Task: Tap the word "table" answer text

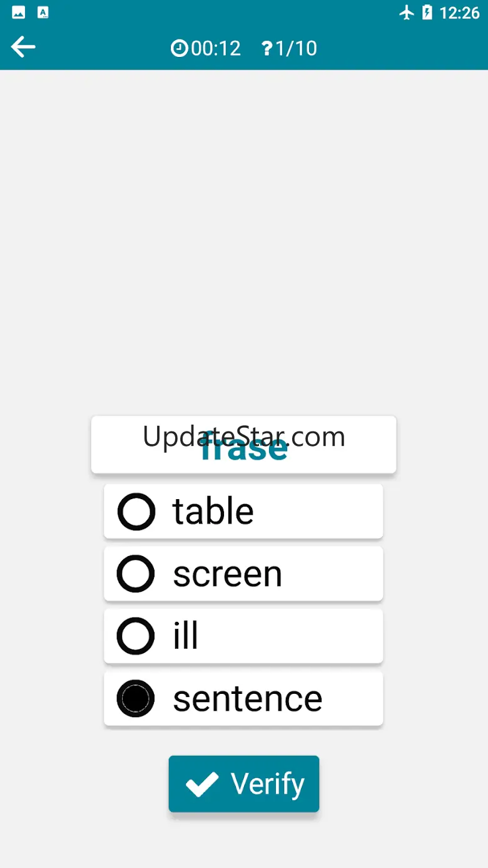Action: 213,512
